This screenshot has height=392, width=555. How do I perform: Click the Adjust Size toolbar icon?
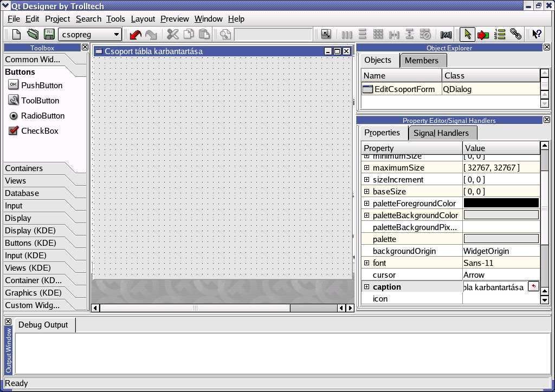pyautogui.click(x=326, y=34)
